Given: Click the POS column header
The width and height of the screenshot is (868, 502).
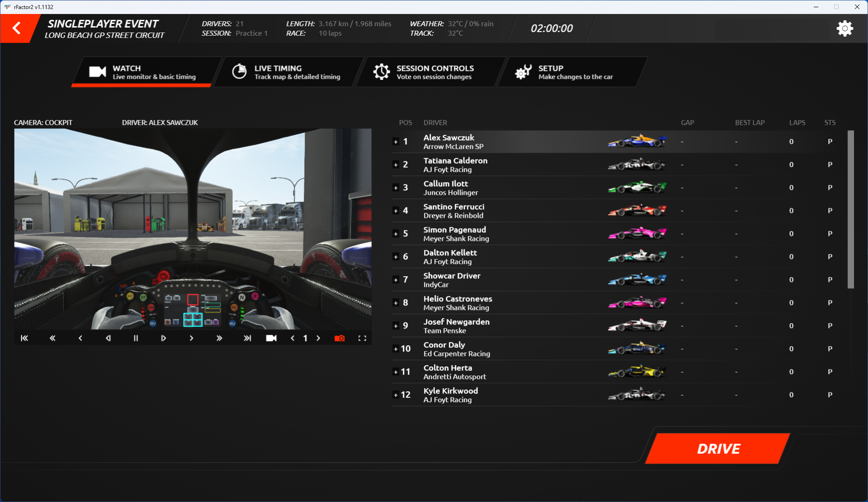Looking at the screenshot, I should [405, 123].
